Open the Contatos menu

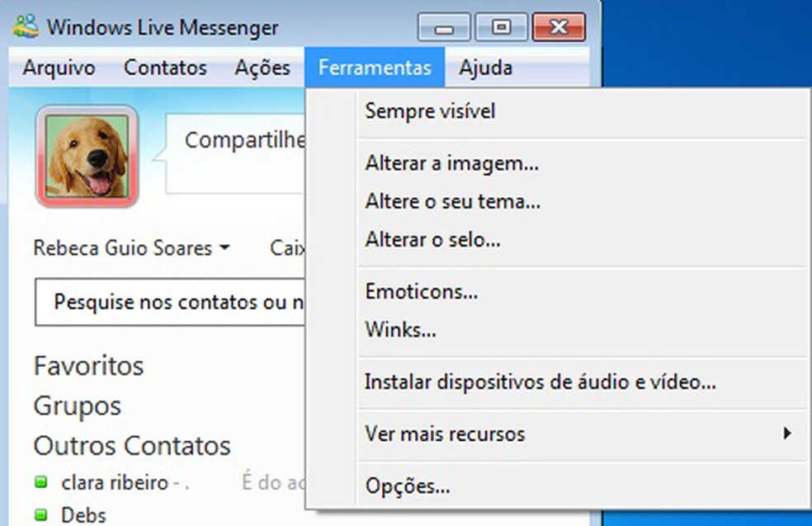pyautogui.click(x=164, y=68)
